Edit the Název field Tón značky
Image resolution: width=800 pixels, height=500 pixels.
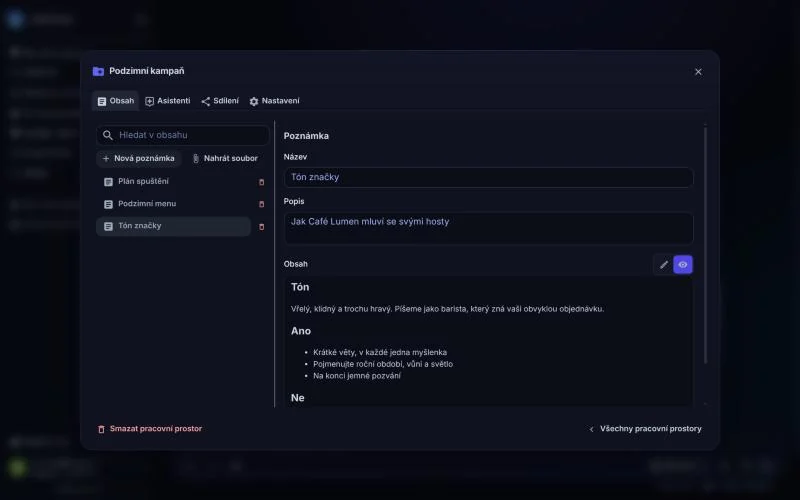click(488, 178)
